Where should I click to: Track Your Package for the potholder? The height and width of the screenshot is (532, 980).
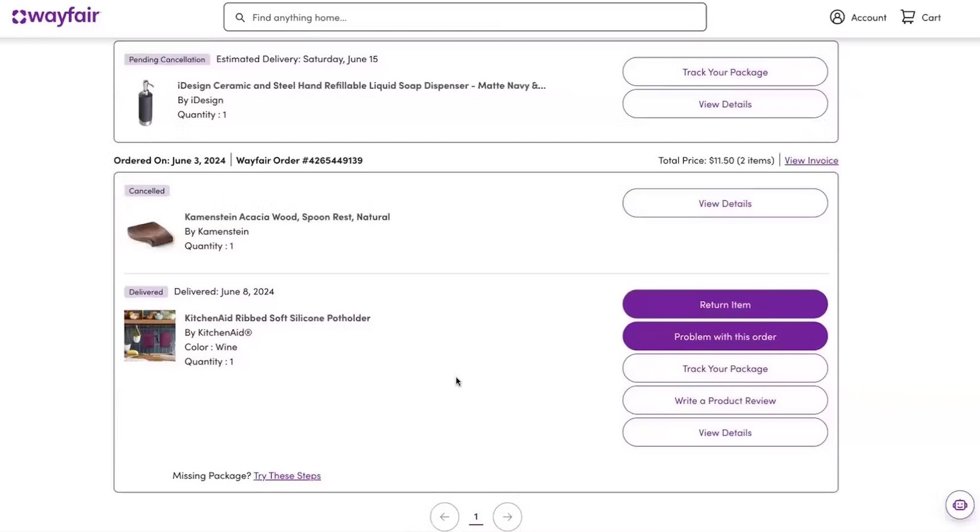[725, 368]
